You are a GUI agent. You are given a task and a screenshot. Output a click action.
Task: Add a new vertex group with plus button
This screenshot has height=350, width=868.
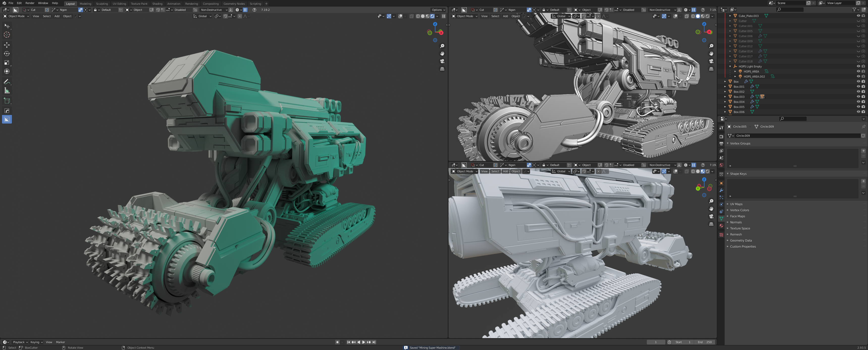tap(863, 151)
